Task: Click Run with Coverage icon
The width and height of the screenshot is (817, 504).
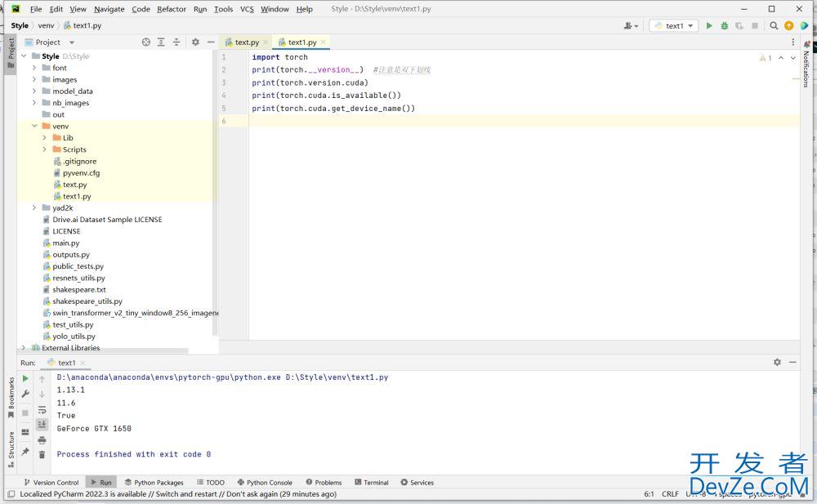Action: 739,25
